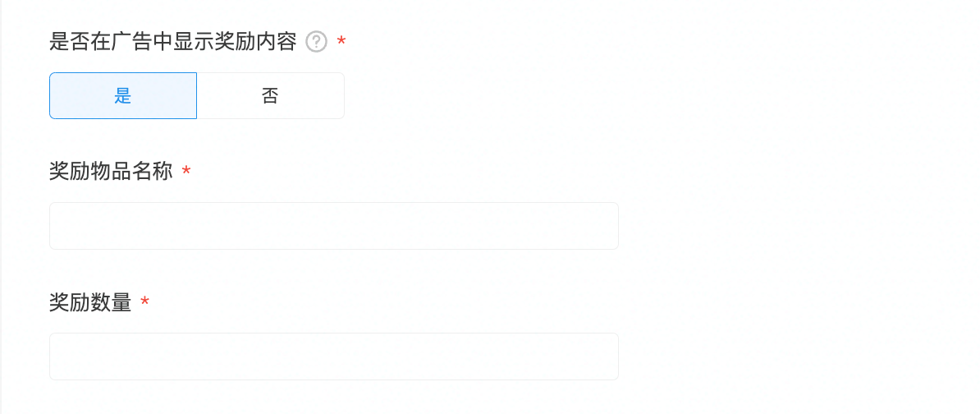Image resolution: width=980 pixels, height=414 pixels.
Task: Click the 是 segmented option
Action: (x=123, y=96)
